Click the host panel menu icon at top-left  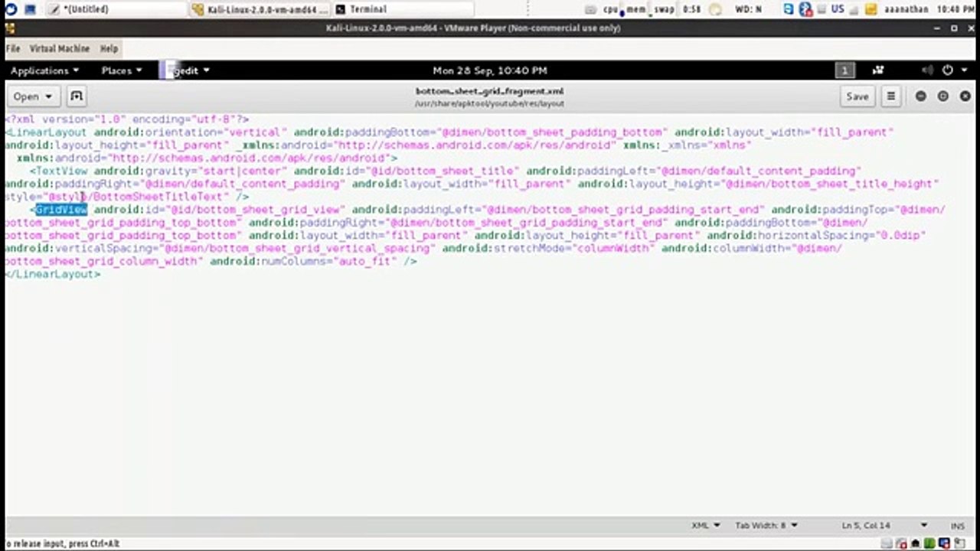[11, 9]
